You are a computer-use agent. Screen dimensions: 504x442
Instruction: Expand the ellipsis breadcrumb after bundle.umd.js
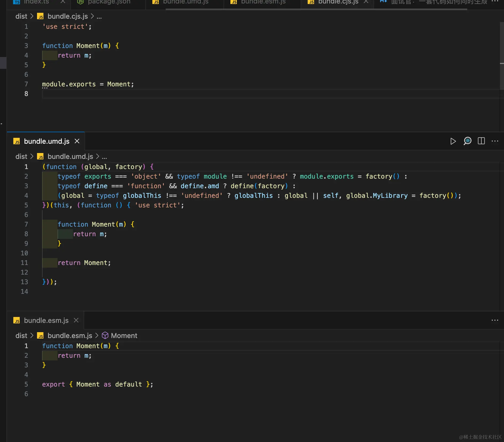104,157
